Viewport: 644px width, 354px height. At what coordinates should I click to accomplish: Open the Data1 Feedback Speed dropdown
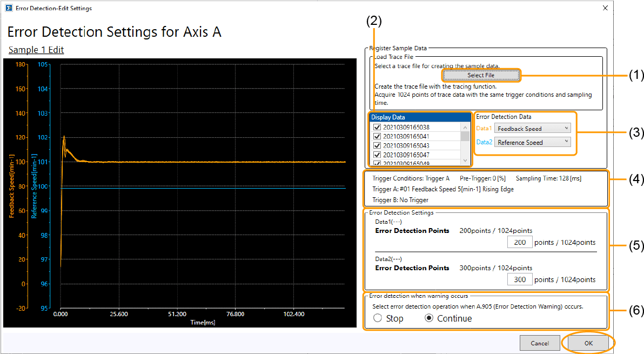point(532,129)
